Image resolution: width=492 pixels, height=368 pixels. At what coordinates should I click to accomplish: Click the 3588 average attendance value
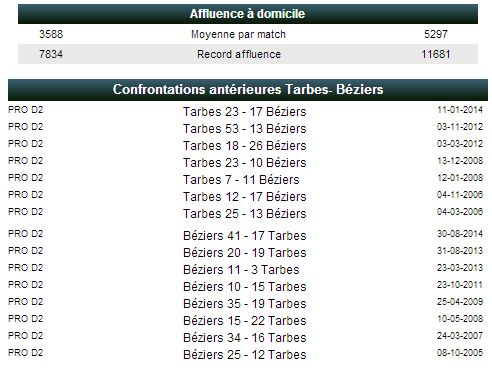click(x=51, y=34)
